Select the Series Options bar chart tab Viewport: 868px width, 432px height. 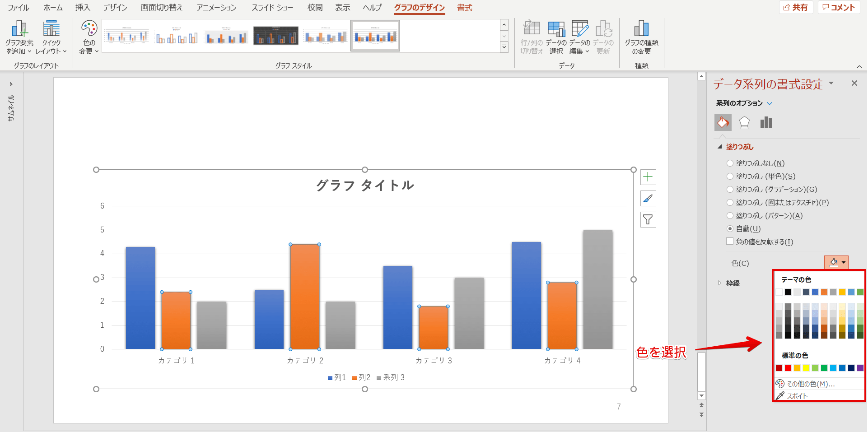pyautogui.click(x=766, y=122)
